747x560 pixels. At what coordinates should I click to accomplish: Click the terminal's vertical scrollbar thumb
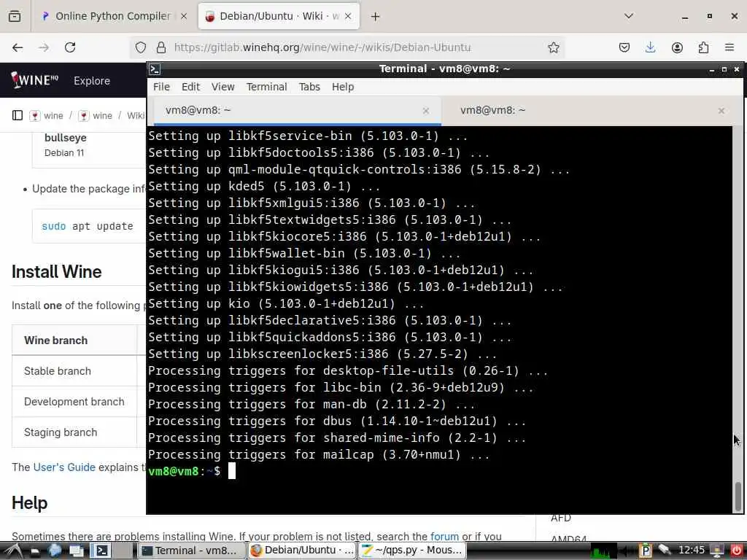point(738,495)
